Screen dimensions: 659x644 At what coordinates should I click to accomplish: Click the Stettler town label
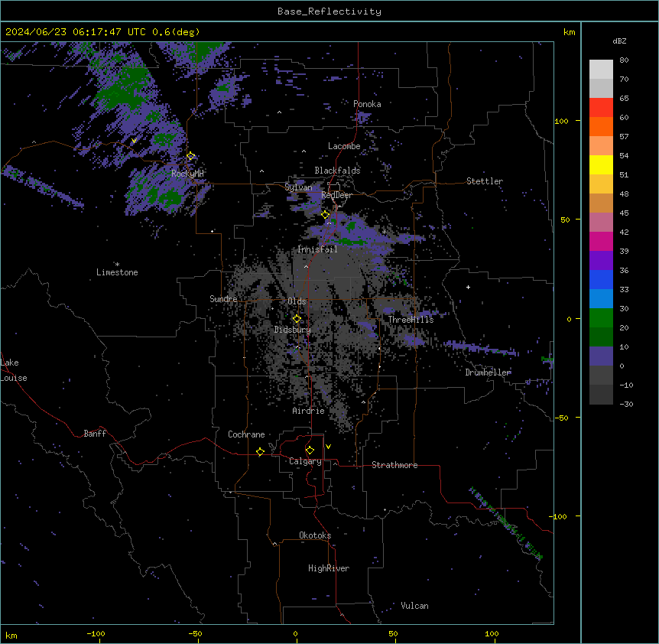[x=485, y=181]
